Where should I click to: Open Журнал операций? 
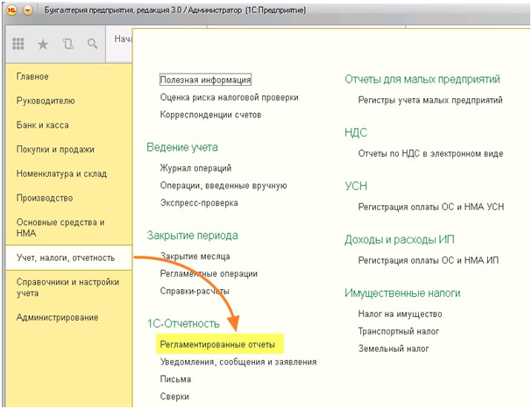point(195,168)
